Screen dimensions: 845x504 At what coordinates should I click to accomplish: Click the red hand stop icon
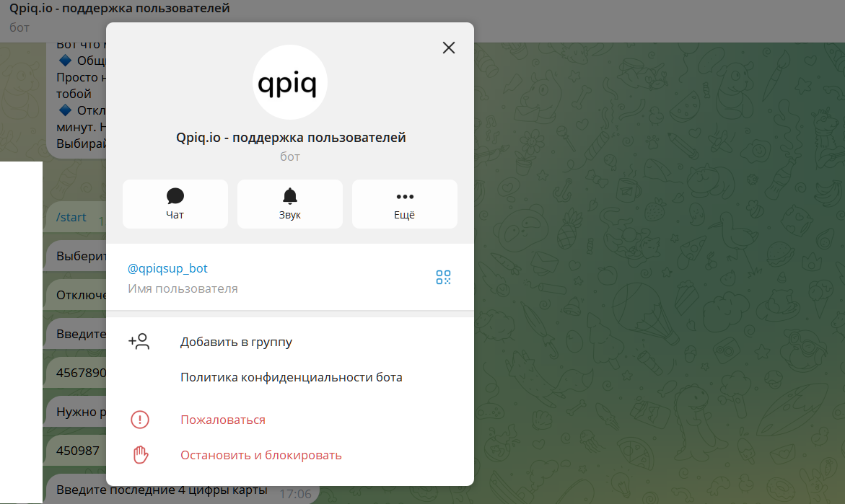click(141, 455)
